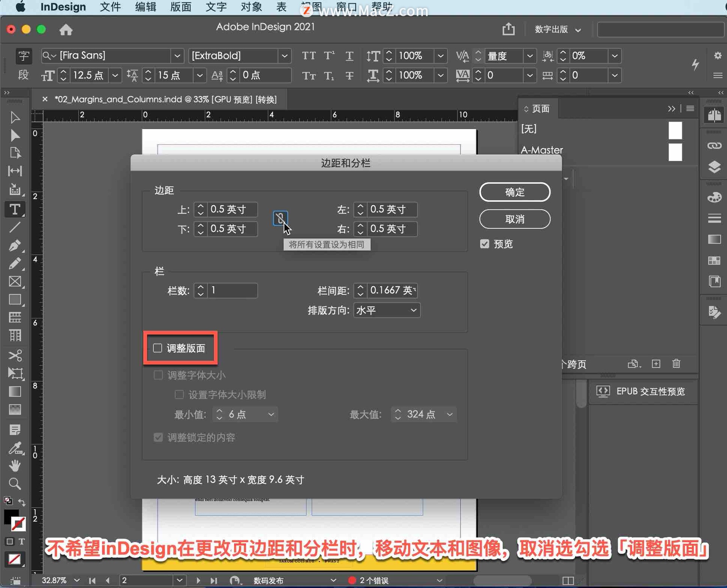
Task: Click the delete page trash icon
Action: click(676, 364)
